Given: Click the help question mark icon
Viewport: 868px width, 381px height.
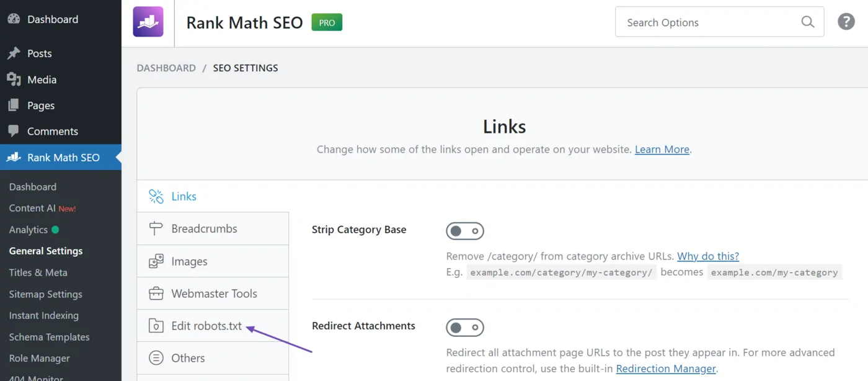Looking at the screenshot, I should (846, 21).
